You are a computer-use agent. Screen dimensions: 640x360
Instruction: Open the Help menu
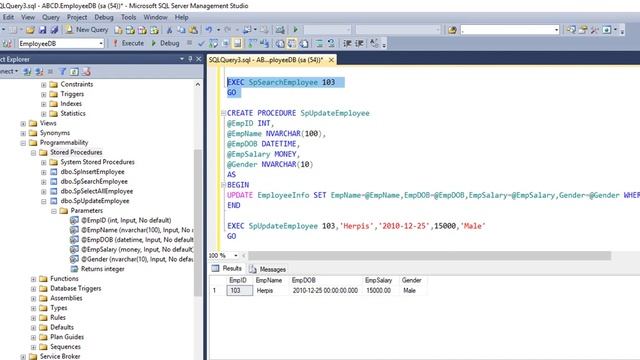(x=181, y=17)
